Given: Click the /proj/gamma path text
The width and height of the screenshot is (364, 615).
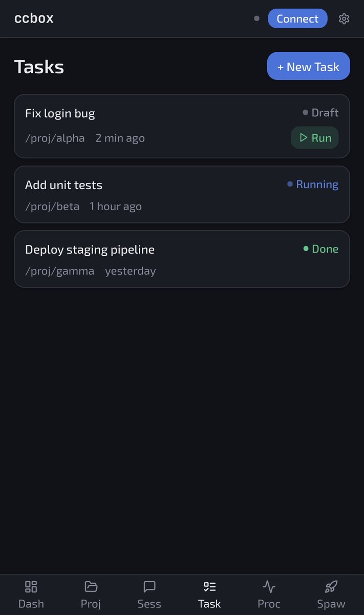Looking at the screenshot, I should [59, 271].
